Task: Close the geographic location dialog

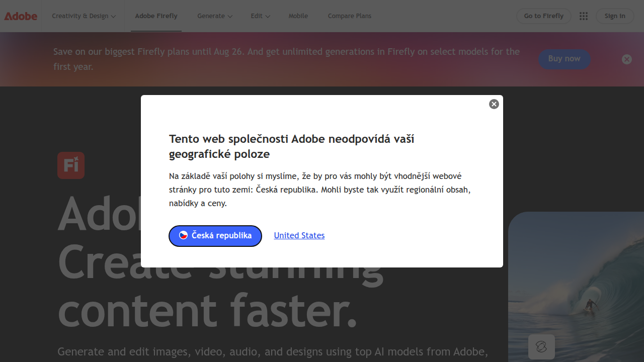Action: click(x=494, y=104)
